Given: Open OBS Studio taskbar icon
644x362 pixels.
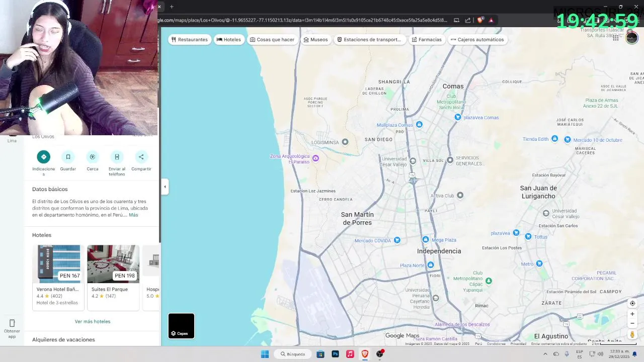Looking at the screenshot, I should pos(380,354).
